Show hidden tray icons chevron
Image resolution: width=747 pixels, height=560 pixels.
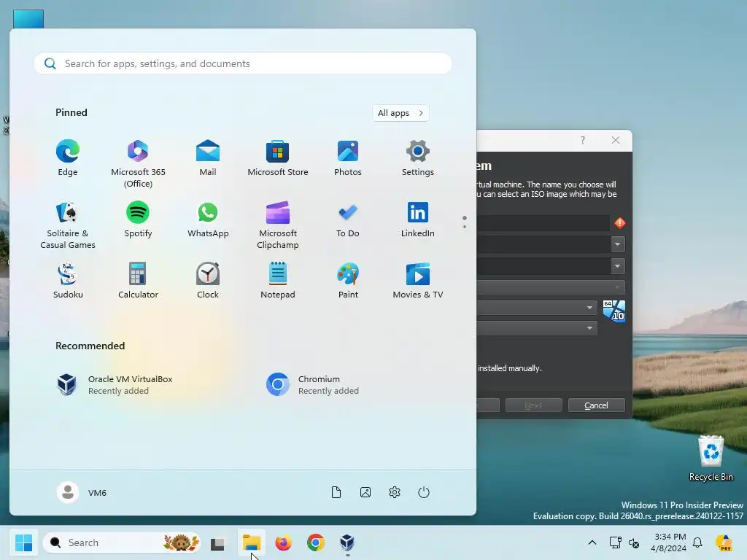point(592,542)
